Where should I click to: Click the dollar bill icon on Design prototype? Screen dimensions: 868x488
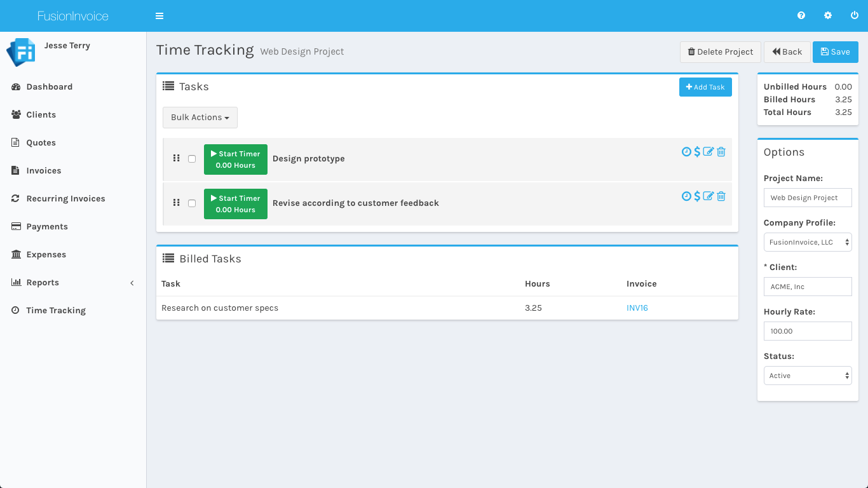697,152
